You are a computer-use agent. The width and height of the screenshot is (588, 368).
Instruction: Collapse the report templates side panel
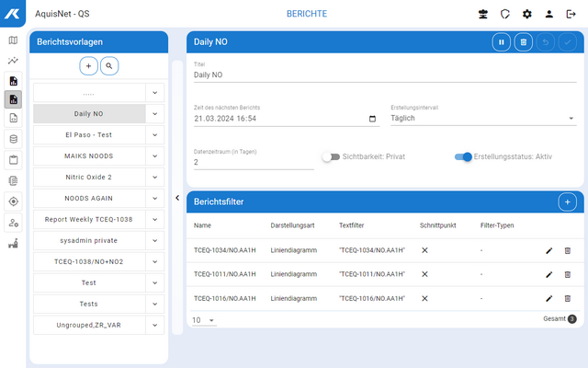click(177, 198)
